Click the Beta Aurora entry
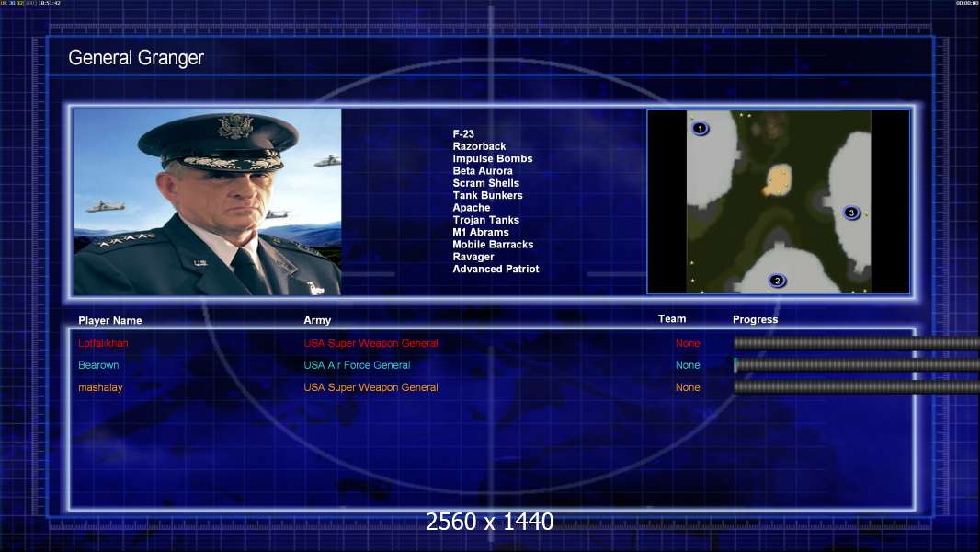 (x=483, y=171)
